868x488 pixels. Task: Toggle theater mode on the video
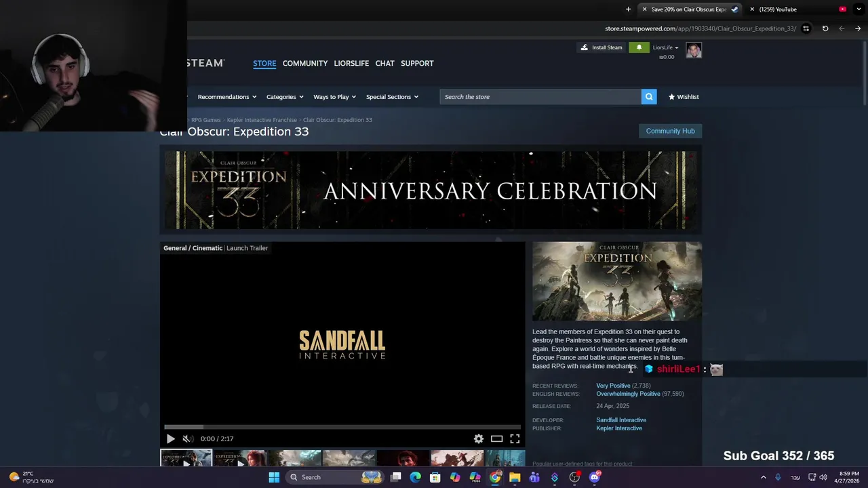pos(496,439)
